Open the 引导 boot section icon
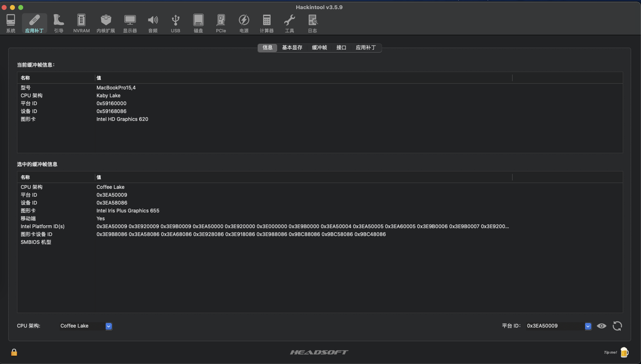The height and width of the screenshot is (364, 641). [58, 24]
